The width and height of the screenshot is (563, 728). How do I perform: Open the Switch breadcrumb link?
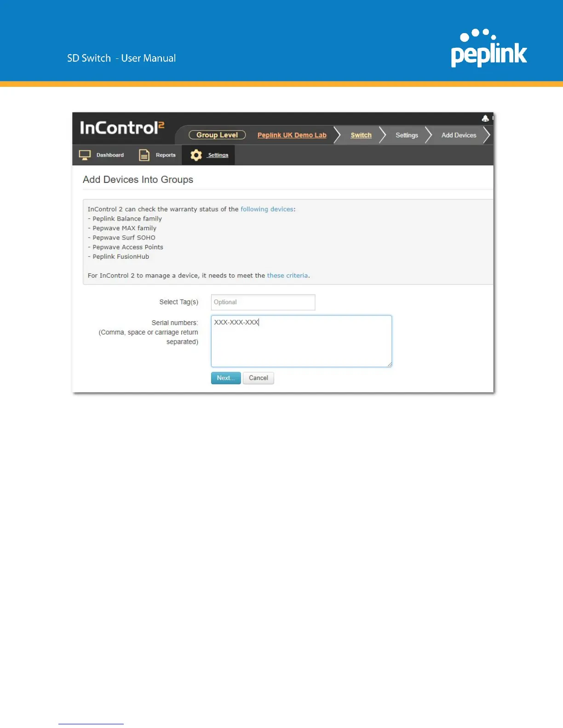click(361, 135)
